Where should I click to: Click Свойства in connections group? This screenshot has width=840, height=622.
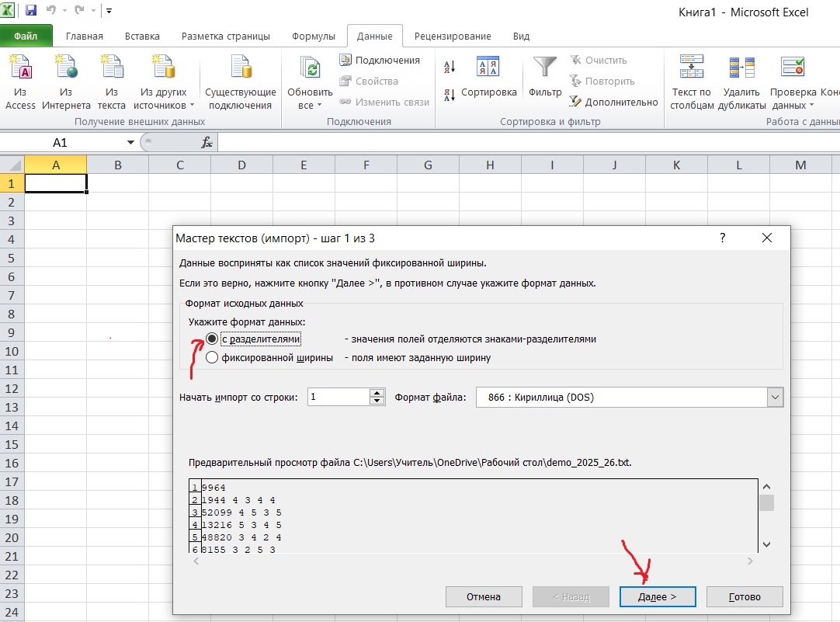click(369, 81)
